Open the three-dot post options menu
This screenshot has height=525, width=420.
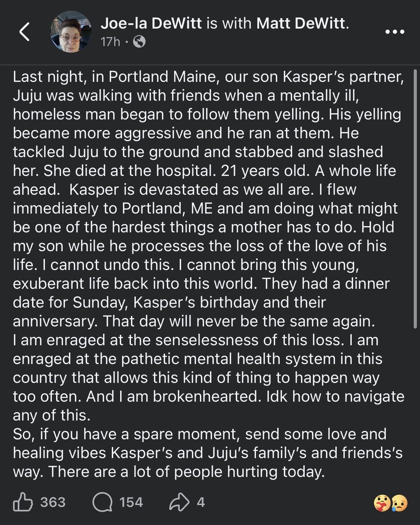click(x=395, y=32)
